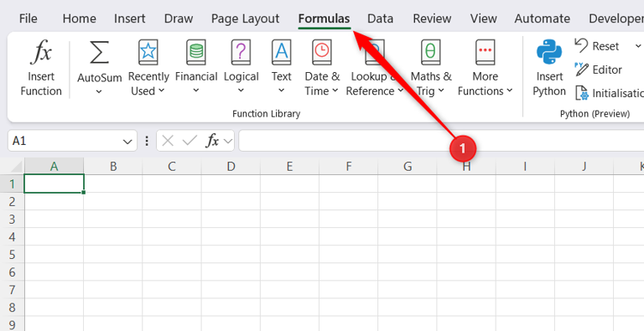644x331 pixels.
Task: Open the Financial functions icon
Action: (x=196, y=52)
